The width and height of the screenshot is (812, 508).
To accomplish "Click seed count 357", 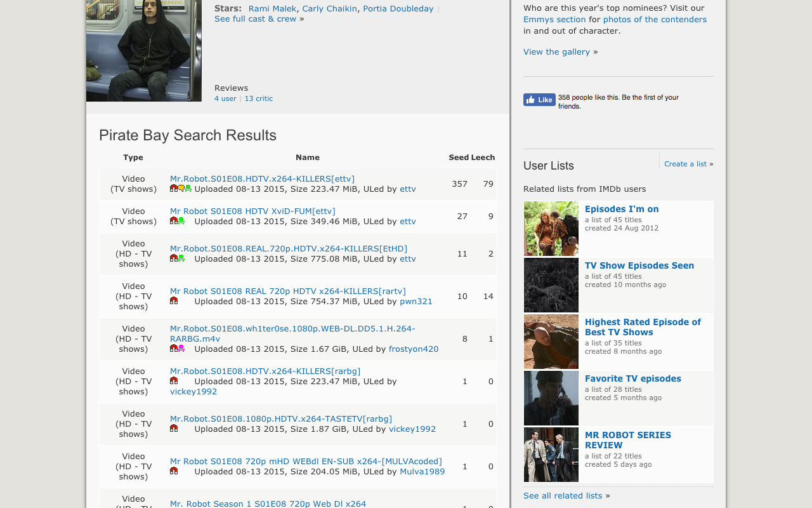I will (x=460, y=184).
